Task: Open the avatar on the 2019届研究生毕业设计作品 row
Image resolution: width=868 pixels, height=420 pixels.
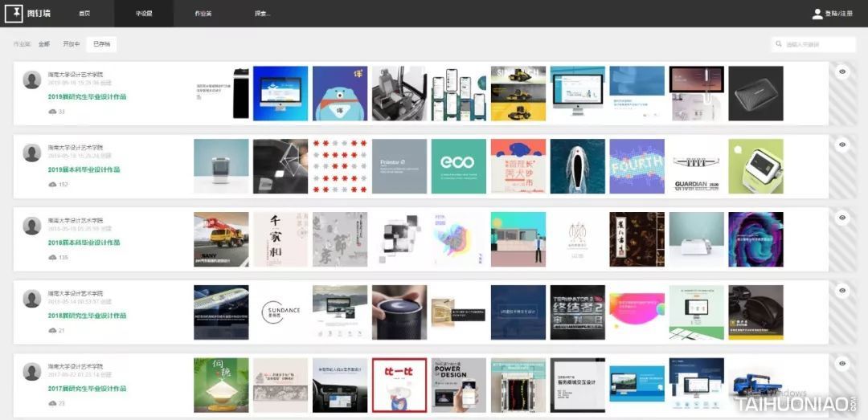Action: (32, 80)
